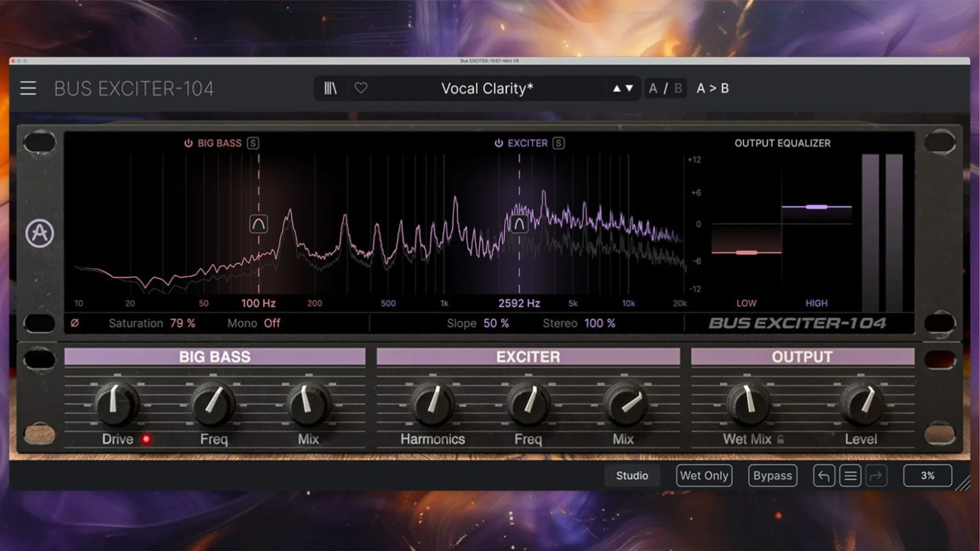Select the previous preset with the up arrow
The width and height of the screenshot is (980, 551).
click(x=618, y=88)
